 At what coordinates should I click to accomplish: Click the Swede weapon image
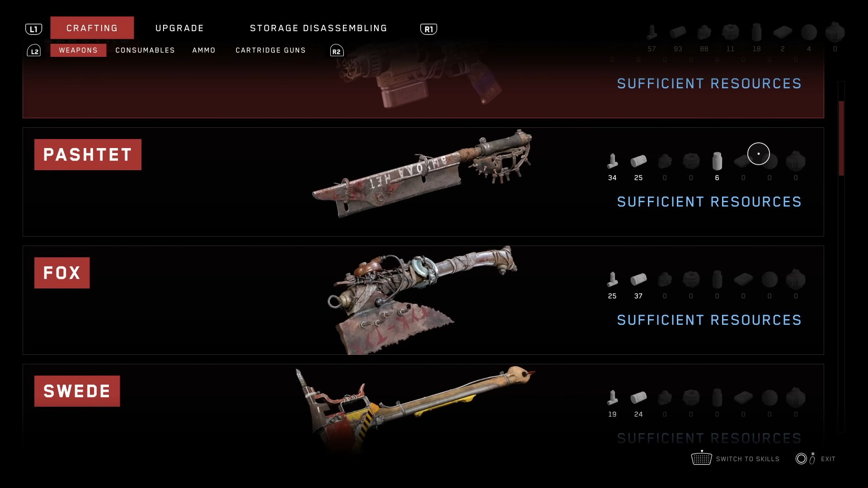point(415,406)
